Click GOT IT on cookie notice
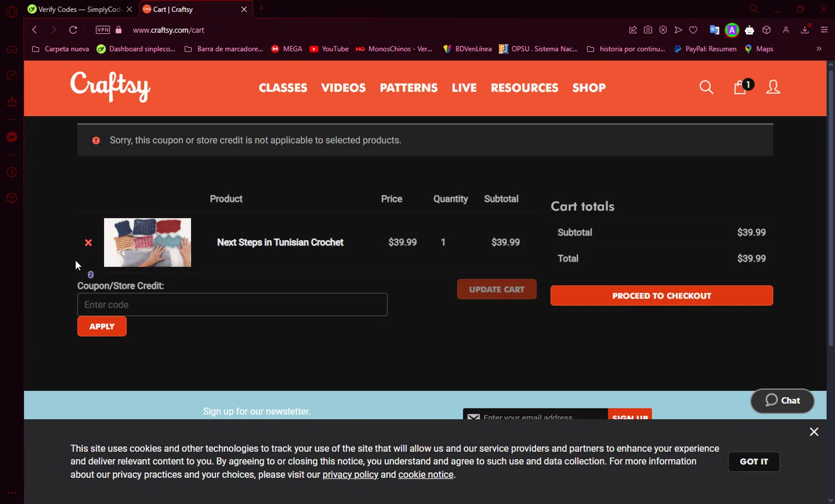The image size is (835, 504). click(754, 462)
